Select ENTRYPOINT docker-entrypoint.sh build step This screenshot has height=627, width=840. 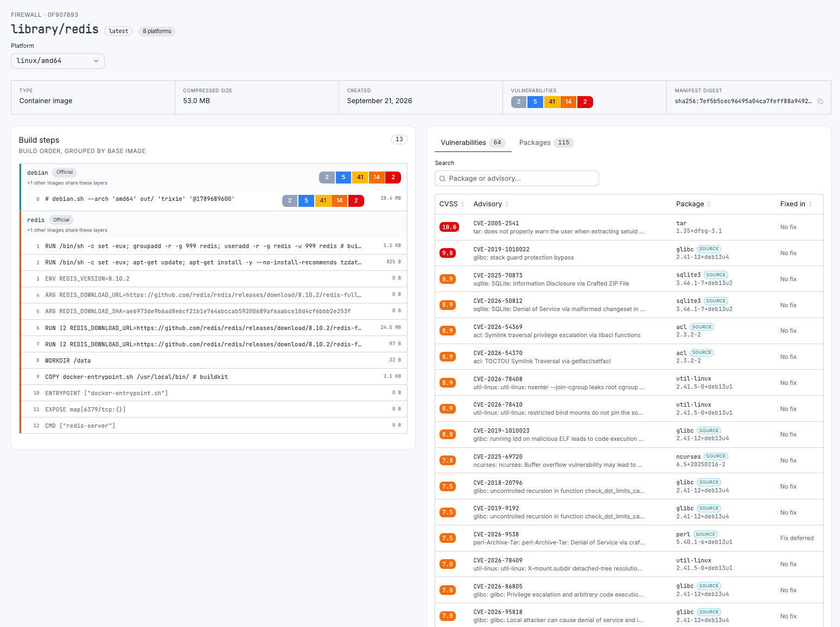(x=213, y=393)
